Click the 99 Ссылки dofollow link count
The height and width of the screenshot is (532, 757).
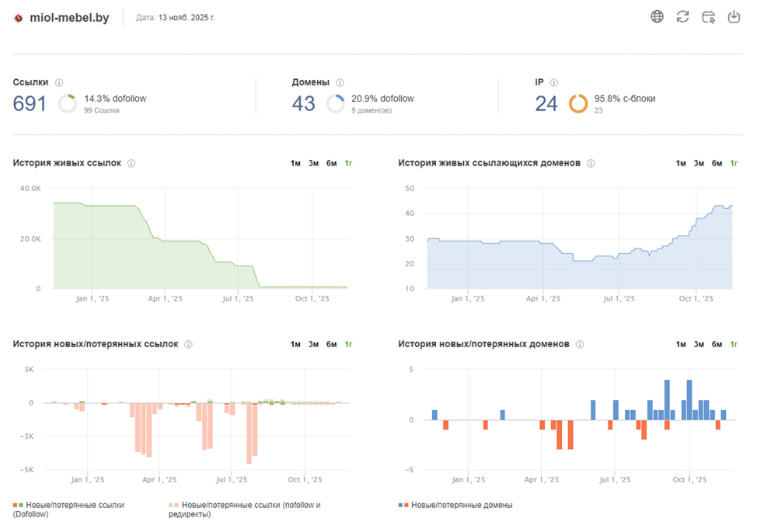pyautogui.click(x=101, y=110)
